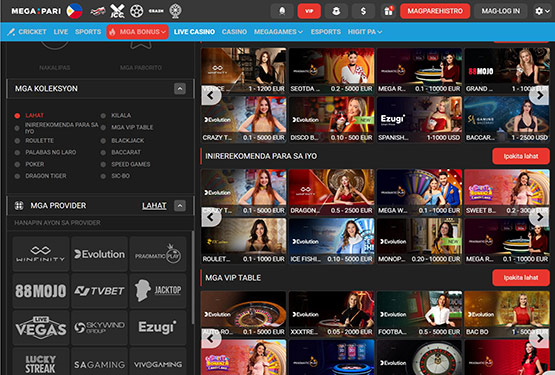Image resolution: width=555 pixels, height=375 pixels.
Task: Filter by TVBET provider
Action: click(99, 291)
